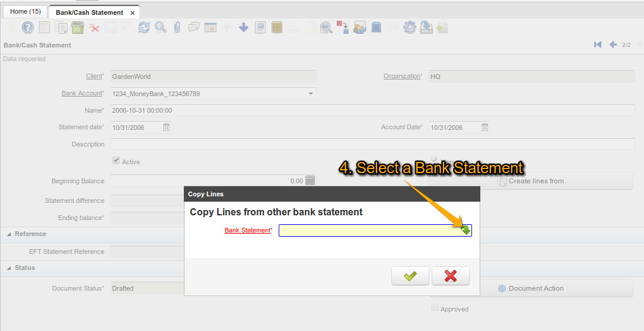Click the Bank Account label link
Image resolution: width=644 pixels, height=331 pixels.
click(x=81, y=93)
